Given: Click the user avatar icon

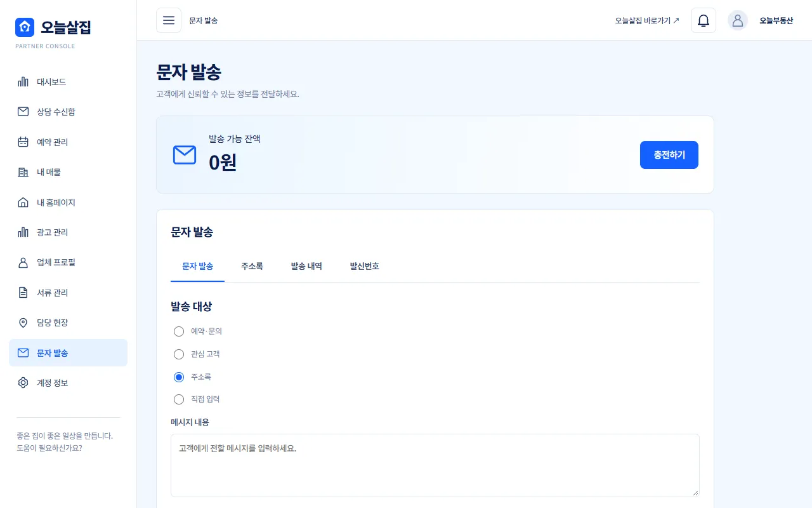Looking at the screenshot, I should [738, 20].
